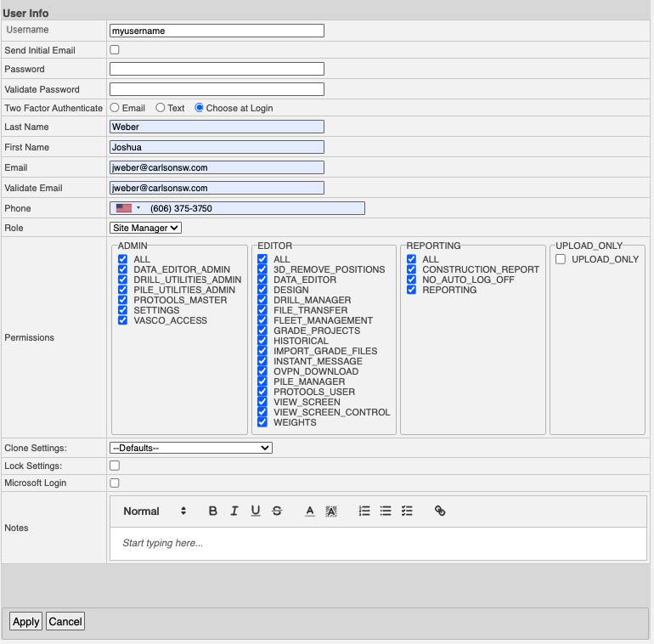654x644 pixels.
Task: Uncheck ADMIN ALL permission
Action: pos(122,259)
